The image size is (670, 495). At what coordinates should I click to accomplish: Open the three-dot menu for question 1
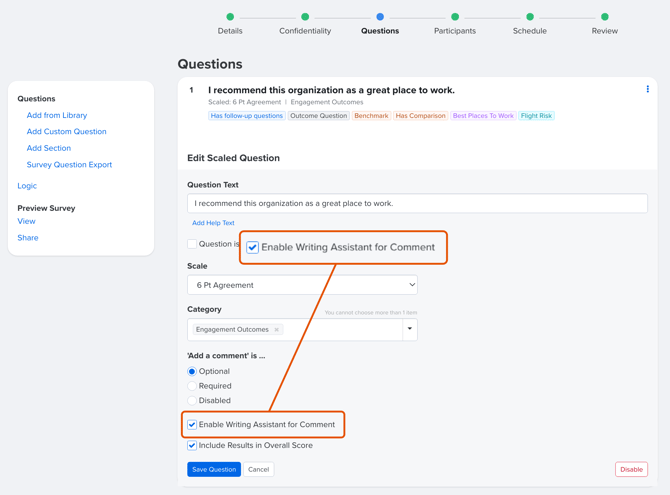647,89
